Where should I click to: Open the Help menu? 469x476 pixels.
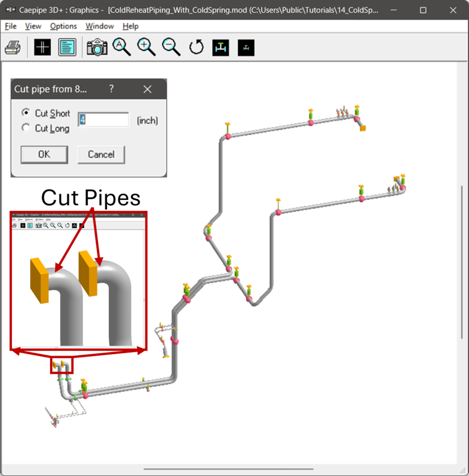pos(131,26)
